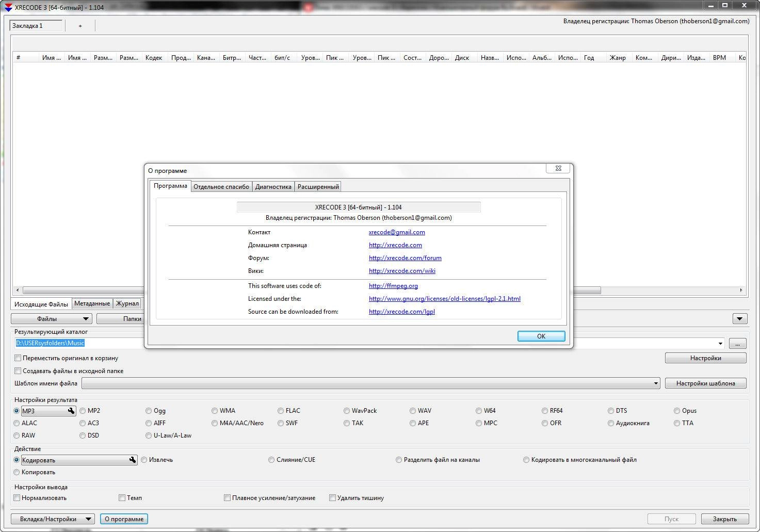Open the xrecode@gmail.com contact link
Image resolution: width=760 pixels, height=532 pixels.
pyautogui.click(x=397, y=232)
